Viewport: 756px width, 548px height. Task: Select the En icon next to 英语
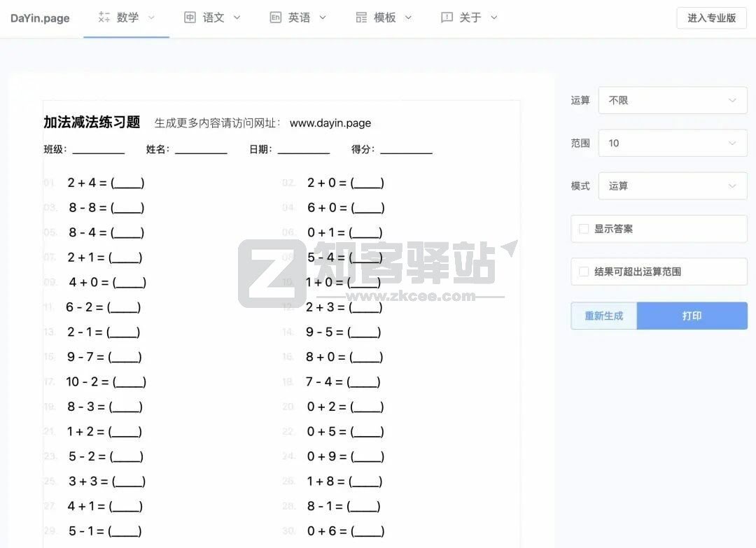pyautogui.click(x=276, y=17)
